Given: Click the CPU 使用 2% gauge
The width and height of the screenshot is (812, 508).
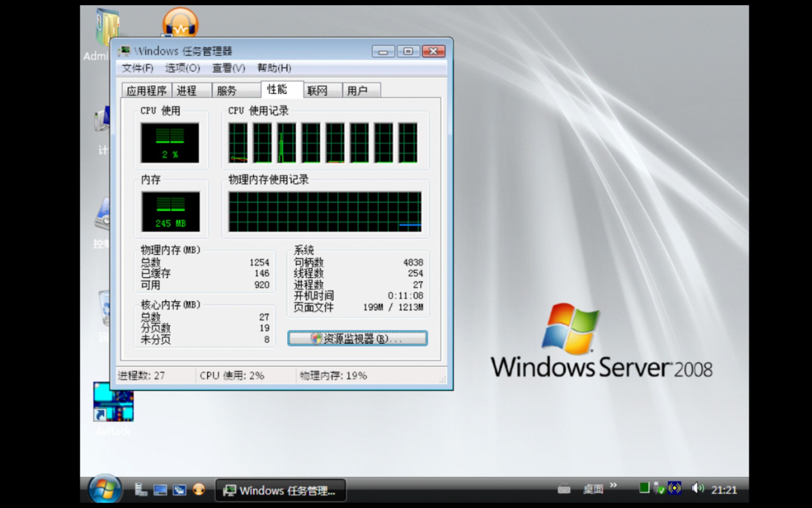Looking at the screenshot, I should [170, 143].
